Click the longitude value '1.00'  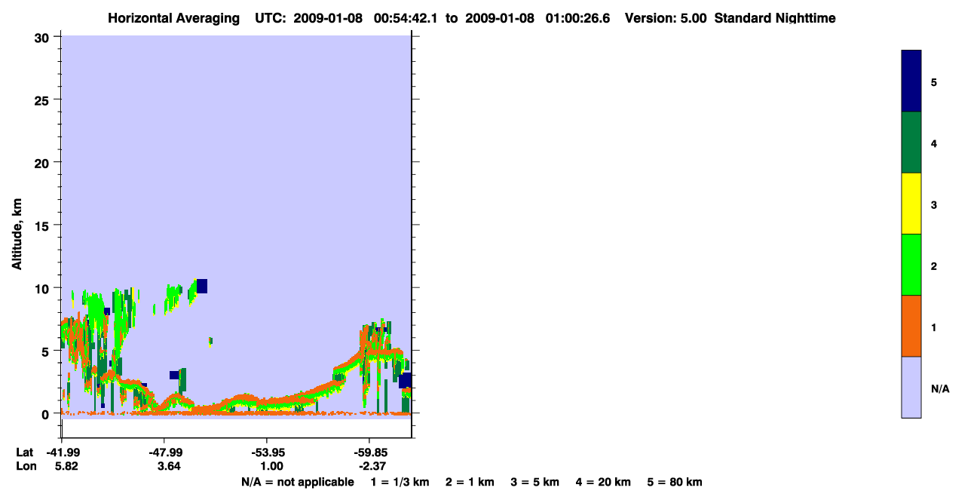(271, 466)
